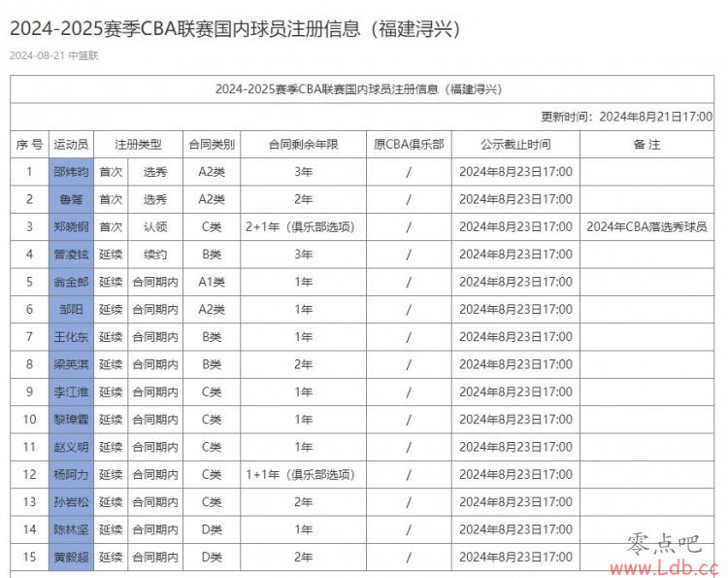Screen dimensions: 728x578
Task: Click player name 孙岩松
Action: [71, 502]
